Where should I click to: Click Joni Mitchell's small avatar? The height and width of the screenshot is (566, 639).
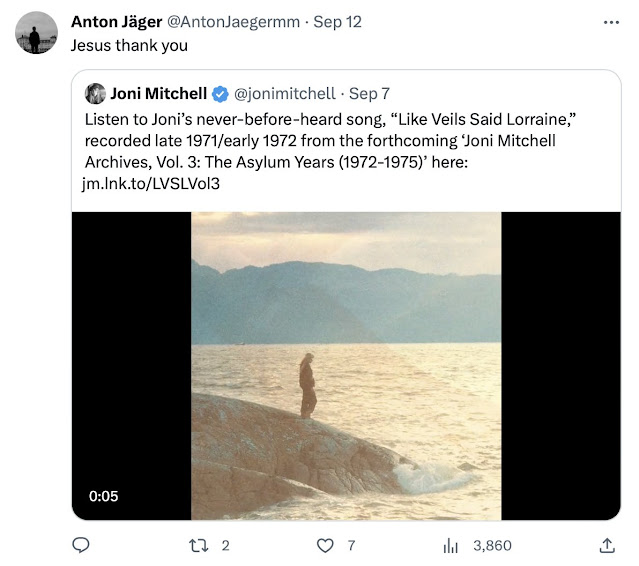click(95, 94)
